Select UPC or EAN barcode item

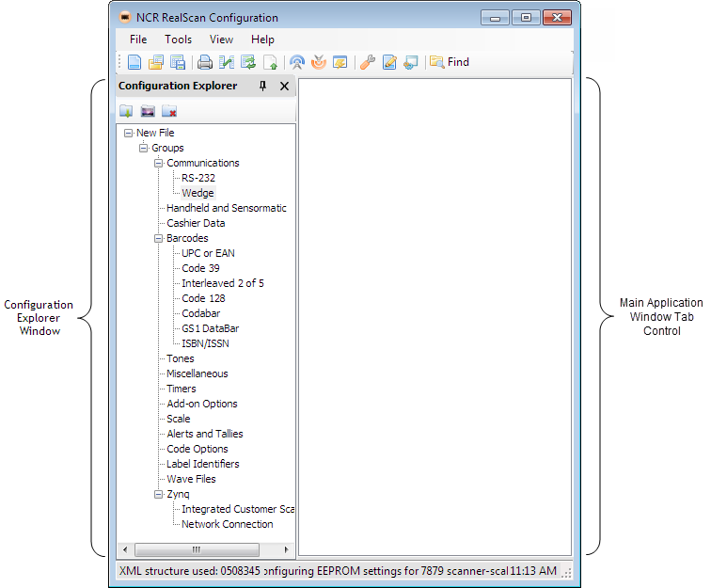208,253
